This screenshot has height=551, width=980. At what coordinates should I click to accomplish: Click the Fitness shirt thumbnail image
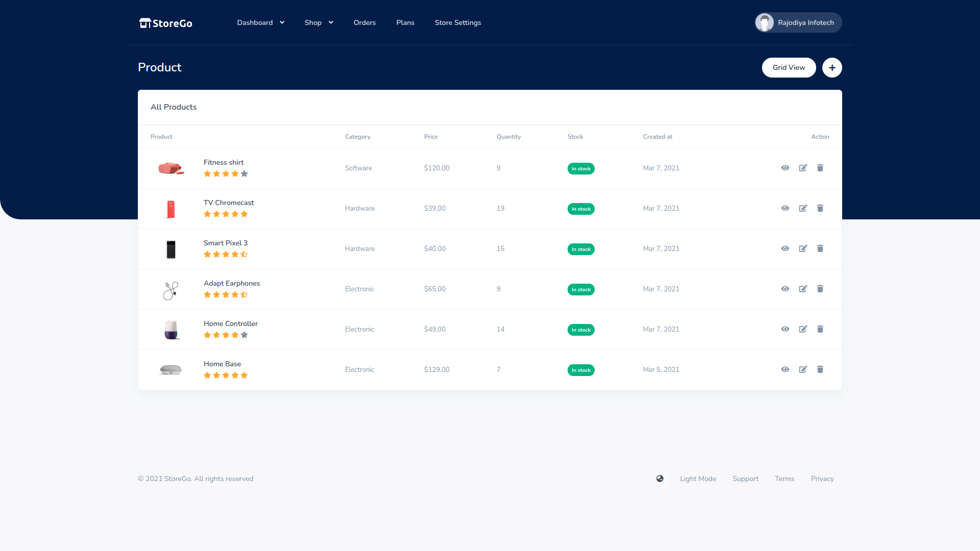pos(171,168)
